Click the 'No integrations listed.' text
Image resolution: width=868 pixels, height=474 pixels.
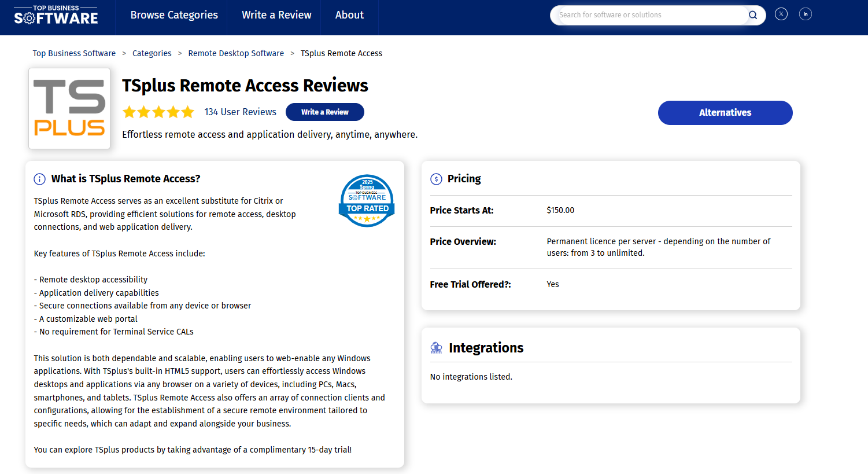coord(471,377)
